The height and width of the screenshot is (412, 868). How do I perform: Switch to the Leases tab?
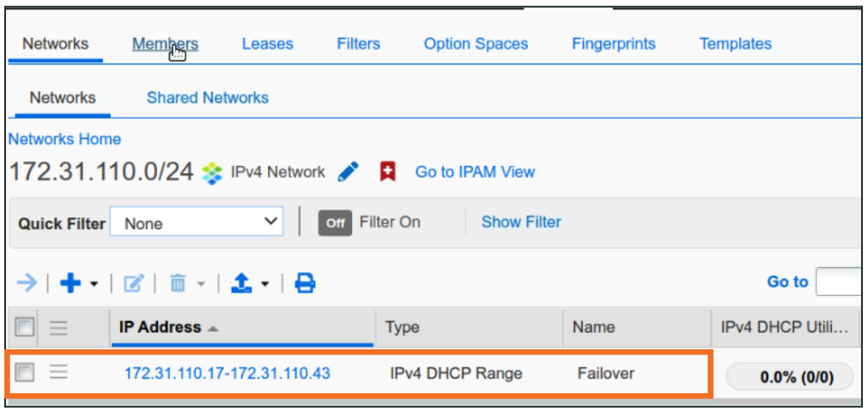point(267,44)
